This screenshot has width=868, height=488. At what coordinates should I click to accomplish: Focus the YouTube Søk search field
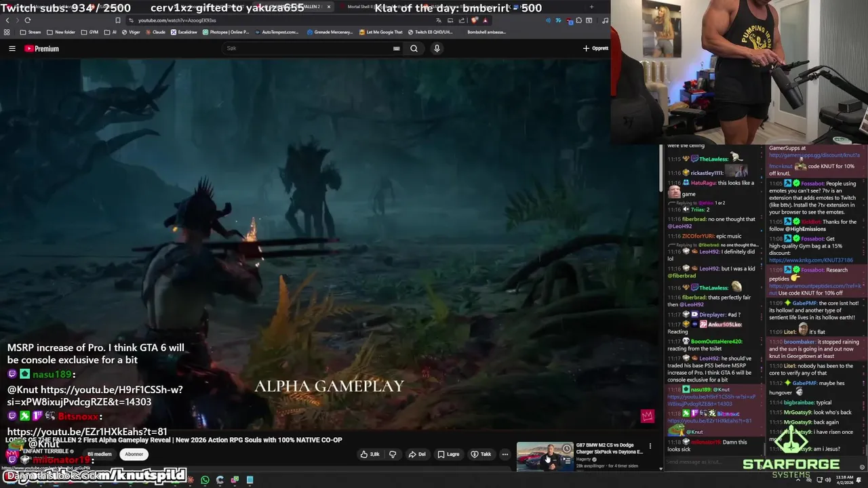[309, 48]
